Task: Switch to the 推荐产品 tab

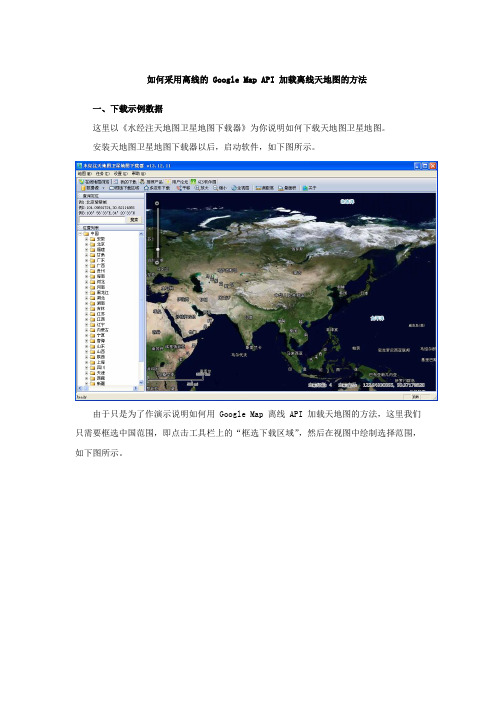Action: (151, 182)
